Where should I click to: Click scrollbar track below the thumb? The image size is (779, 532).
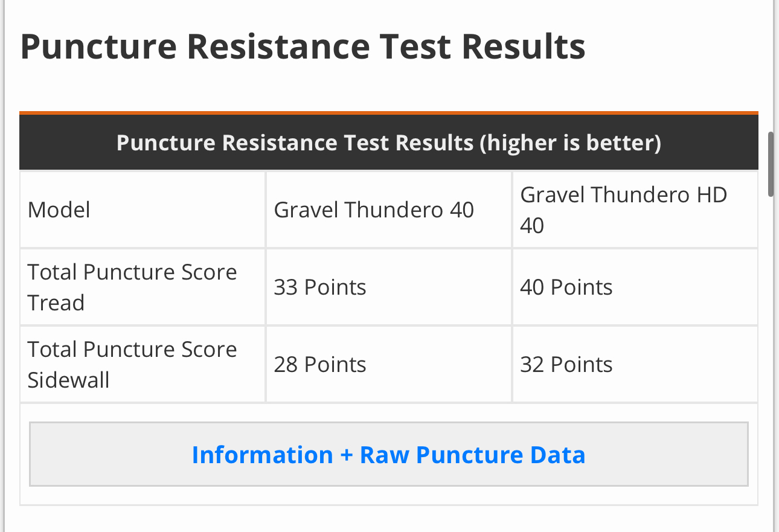point(770,362)
